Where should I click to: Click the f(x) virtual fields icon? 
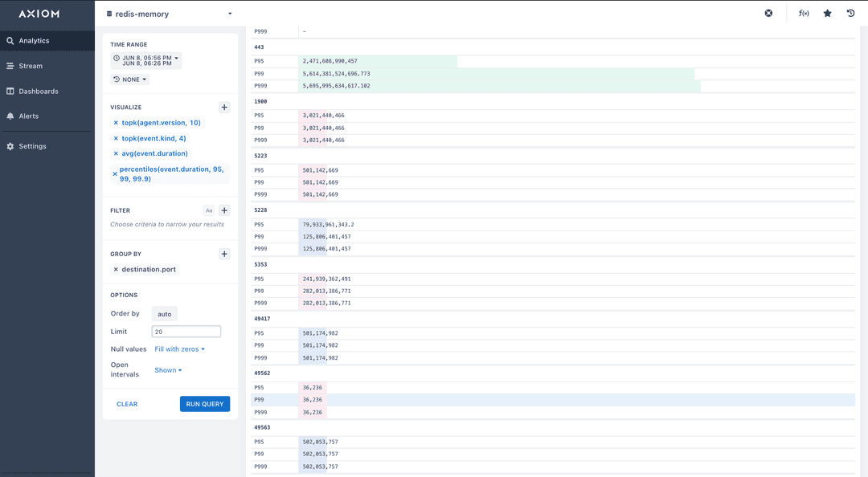click(804, 13)
